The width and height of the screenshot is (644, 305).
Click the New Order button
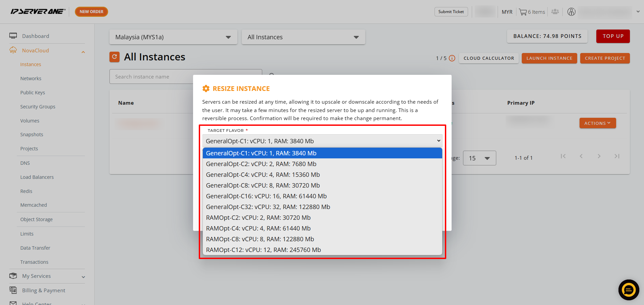pyautogui.click(x=91, y=12)
